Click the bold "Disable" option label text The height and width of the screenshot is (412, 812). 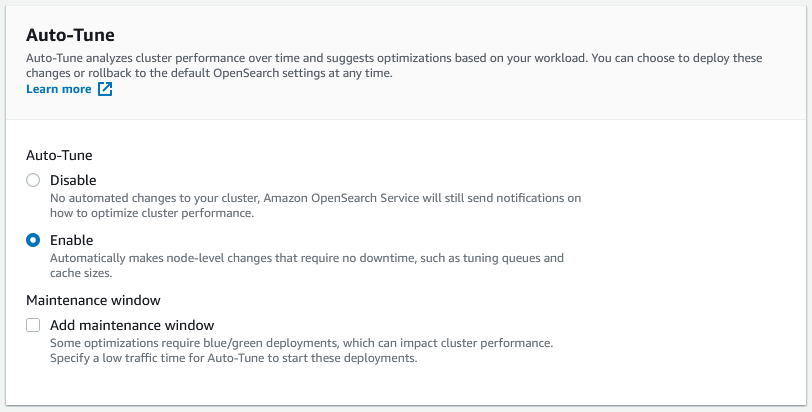(73, 180)
